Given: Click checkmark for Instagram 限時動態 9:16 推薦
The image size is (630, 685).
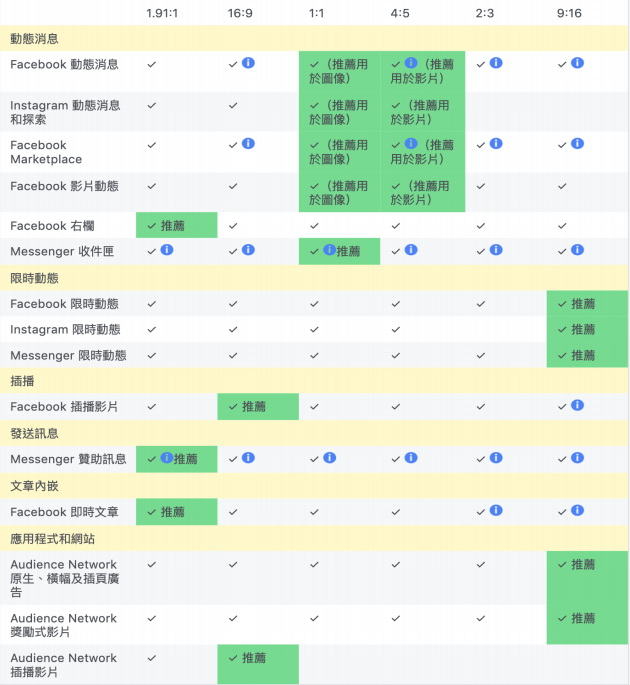Looking at the screenshot, I should coord(562,330).
